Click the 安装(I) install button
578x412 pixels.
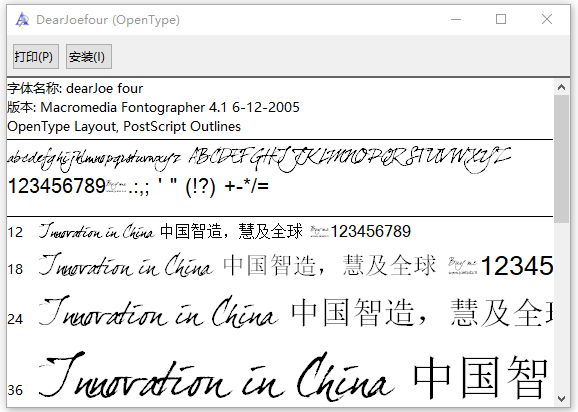click(89, 56)
